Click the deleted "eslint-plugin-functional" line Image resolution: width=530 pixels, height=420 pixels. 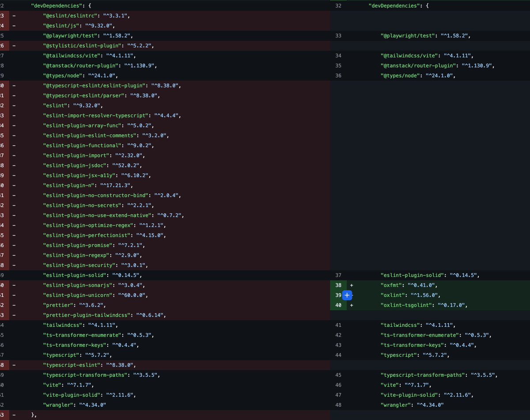[165, 145]
